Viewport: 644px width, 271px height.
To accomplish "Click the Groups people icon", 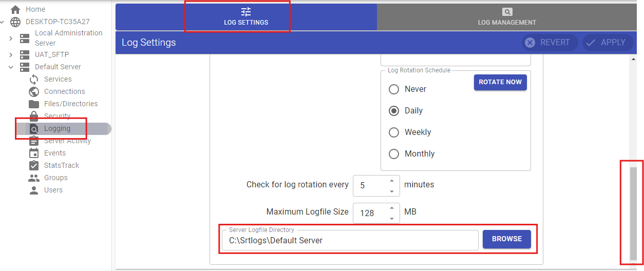I will point(34,178).
